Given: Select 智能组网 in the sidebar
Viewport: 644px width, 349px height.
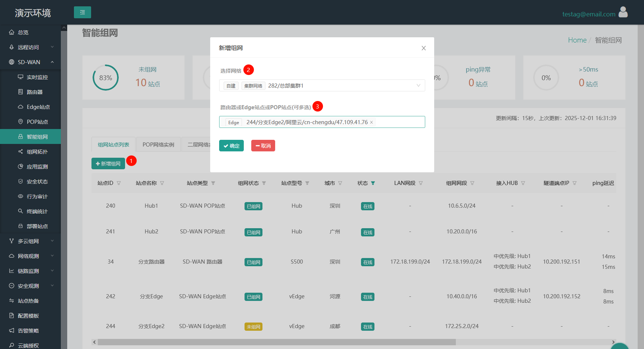Looking at the screenshot, I should coord(30,137).
